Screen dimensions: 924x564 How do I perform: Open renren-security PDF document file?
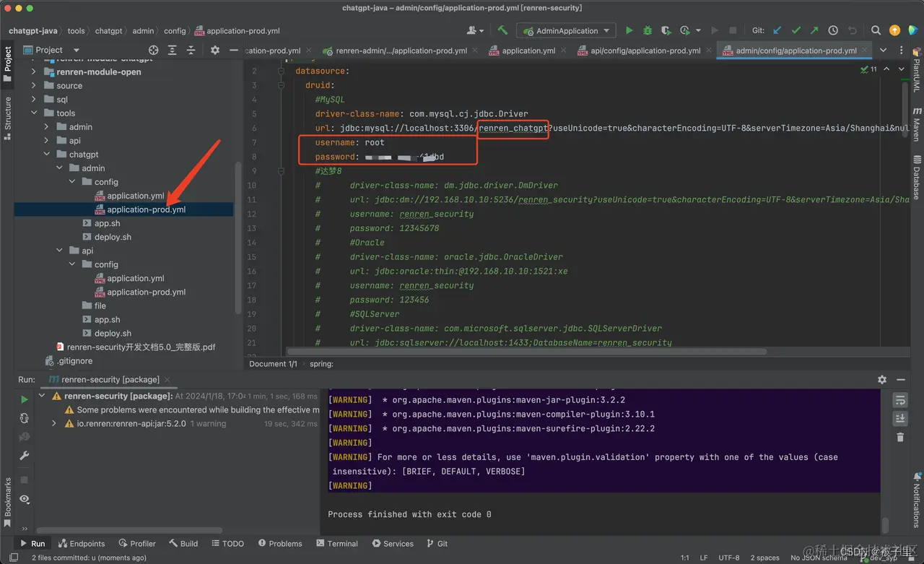141,347
